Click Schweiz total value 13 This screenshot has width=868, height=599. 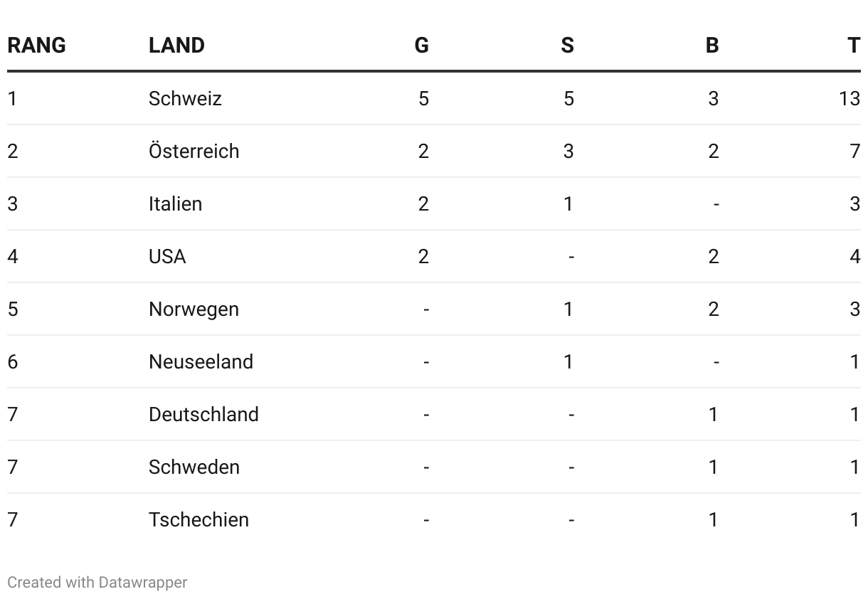(x=849, y=98)
